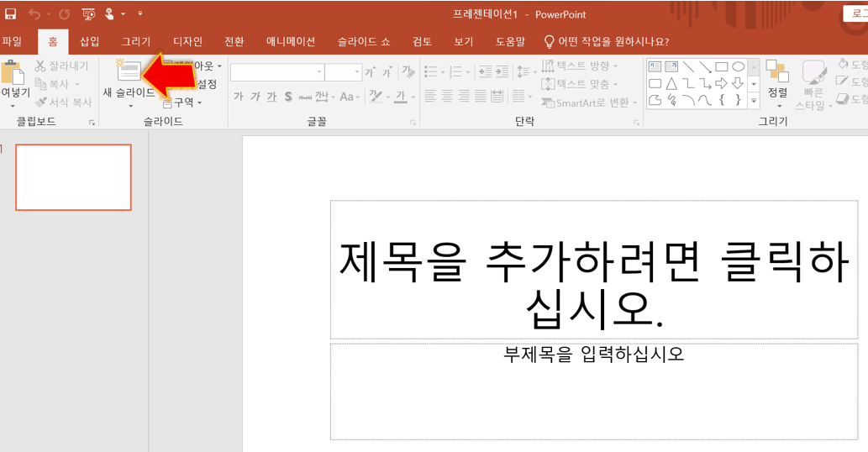The width and height of the screenshot is (868, 452).
Task: Click the '어떤 작업을 원하시나요?' search box
Action: pyautogui.click(x=608, y=41)
